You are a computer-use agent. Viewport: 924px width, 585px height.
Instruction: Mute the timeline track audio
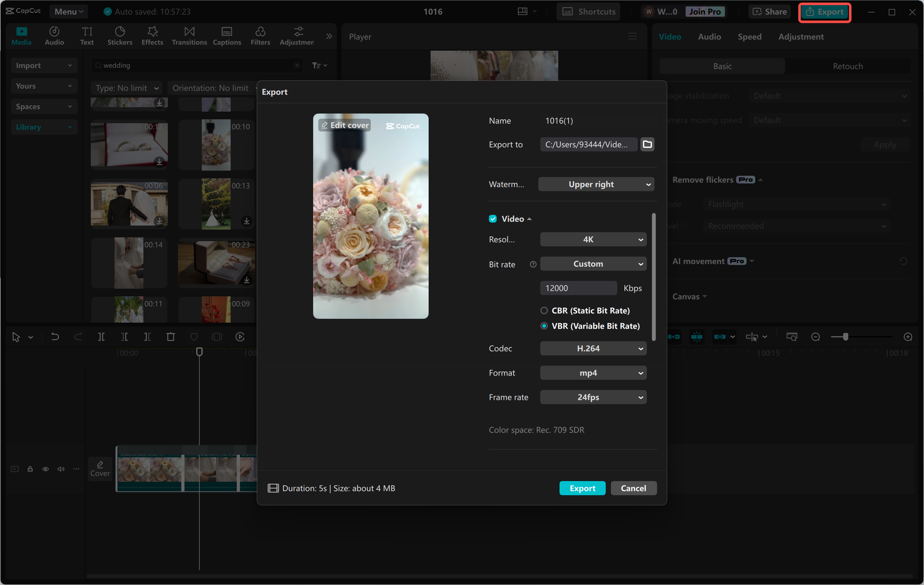click(x=61, y=469)
